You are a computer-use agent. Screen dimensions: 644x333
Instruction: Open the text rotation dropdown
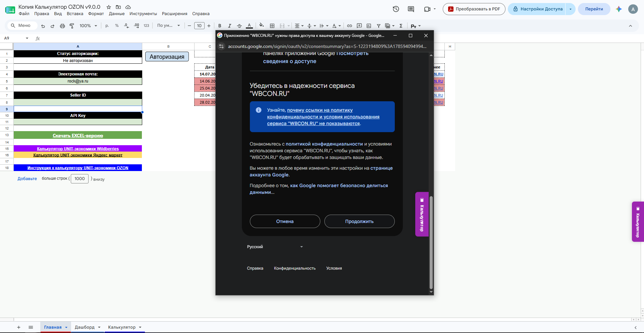(336, 26)
